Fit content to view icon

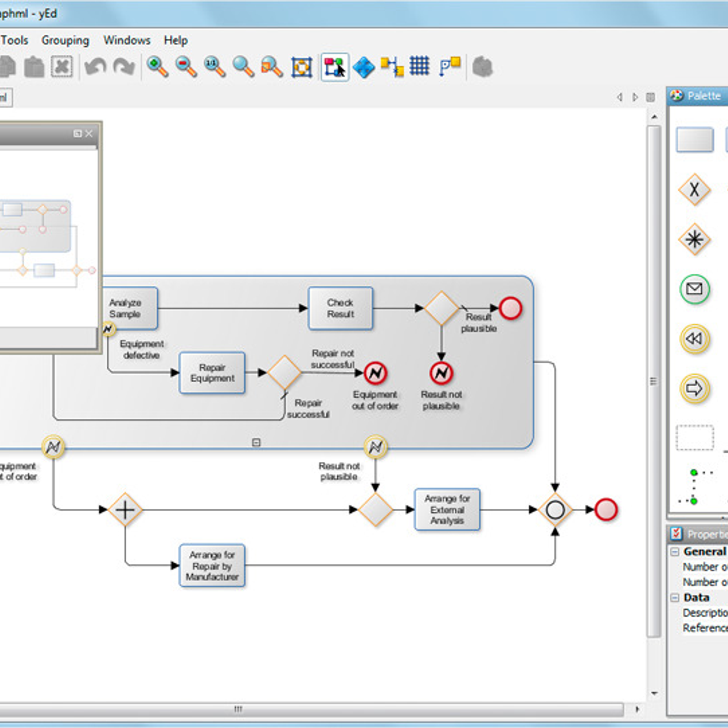pyautogui.click(x=302, y=67)
